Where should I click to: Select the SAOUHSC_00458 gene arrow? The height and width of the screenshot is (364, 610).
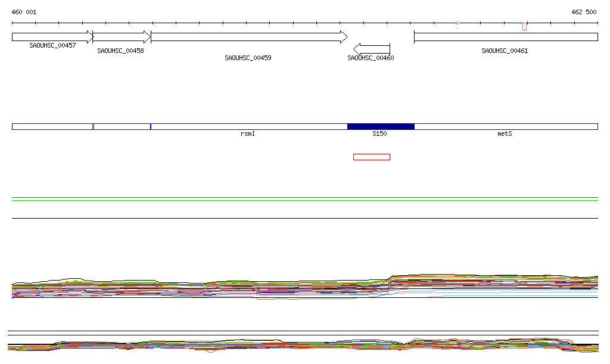(x=122, y=37)
